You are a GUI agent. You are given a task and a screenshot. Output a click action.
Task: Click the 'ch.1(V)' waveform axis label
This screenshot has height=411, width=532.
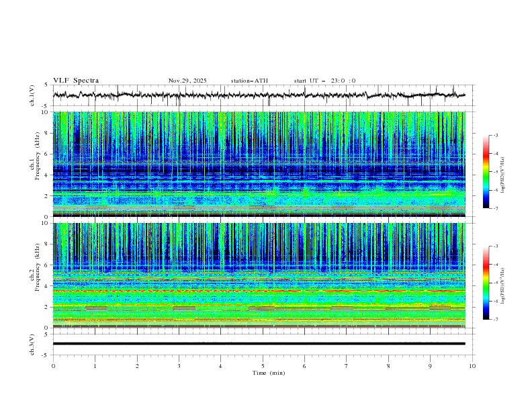click(32, 95)
